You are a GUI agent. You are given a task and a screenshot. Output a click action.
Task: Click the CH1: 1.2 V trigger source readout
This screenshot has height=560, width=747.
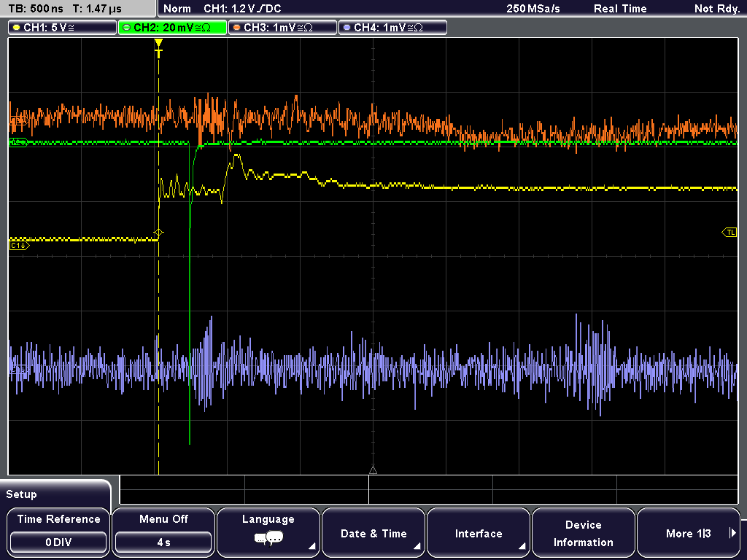click(x=242, y=9)
